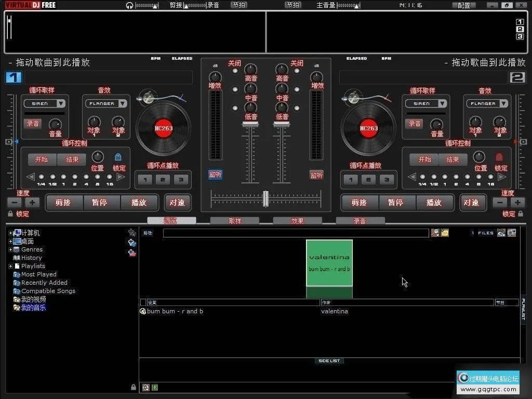Click the add virtual folder icon in browser
The image size is (532, 399).
point(132,243)
